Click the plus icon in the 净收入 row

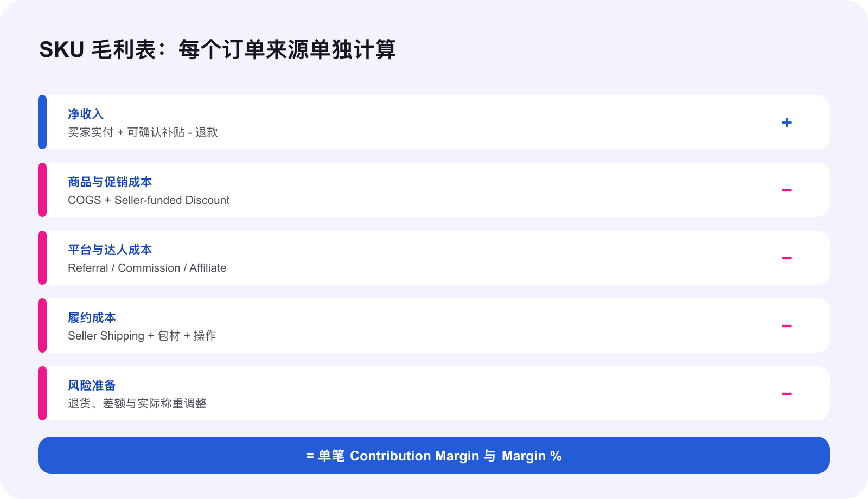pos(787,123)
